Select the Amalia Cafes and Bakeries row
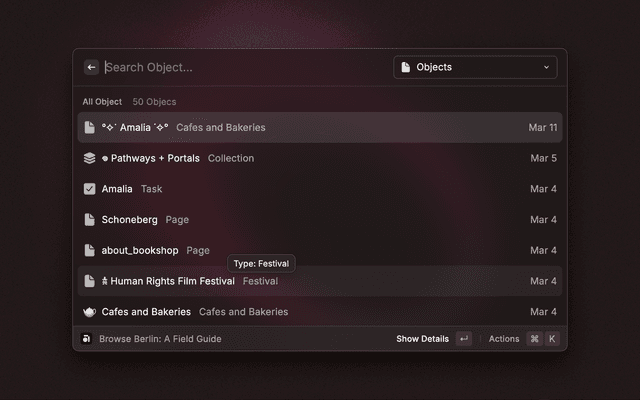Viewport: 640px width, 400px height. coord(320,128)
